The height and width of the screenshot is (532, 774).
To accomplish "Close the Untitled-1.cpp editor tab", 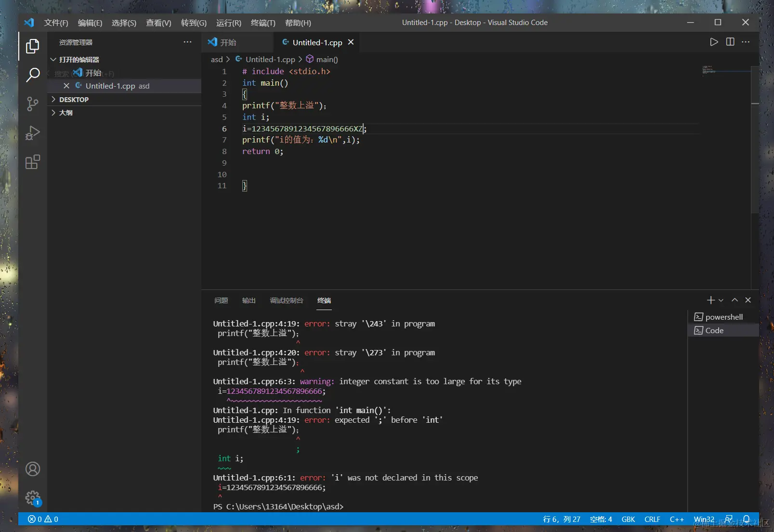I will 351,42.
